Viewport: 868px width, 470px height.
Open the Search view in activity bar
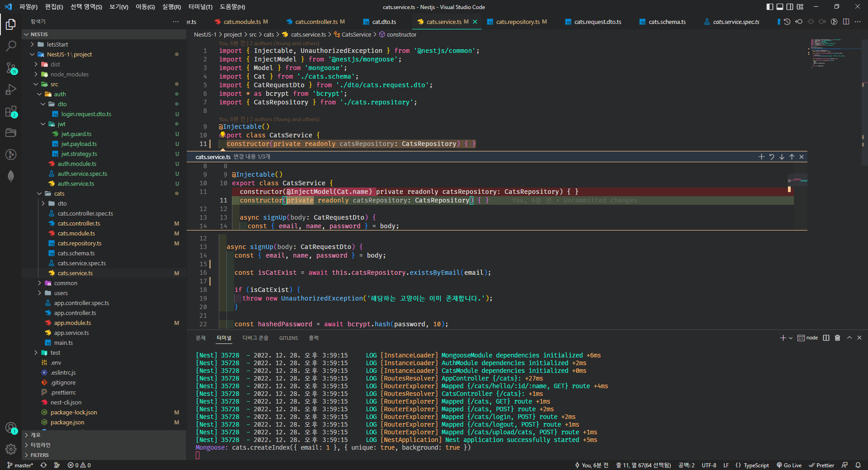(x=11, y=46)
